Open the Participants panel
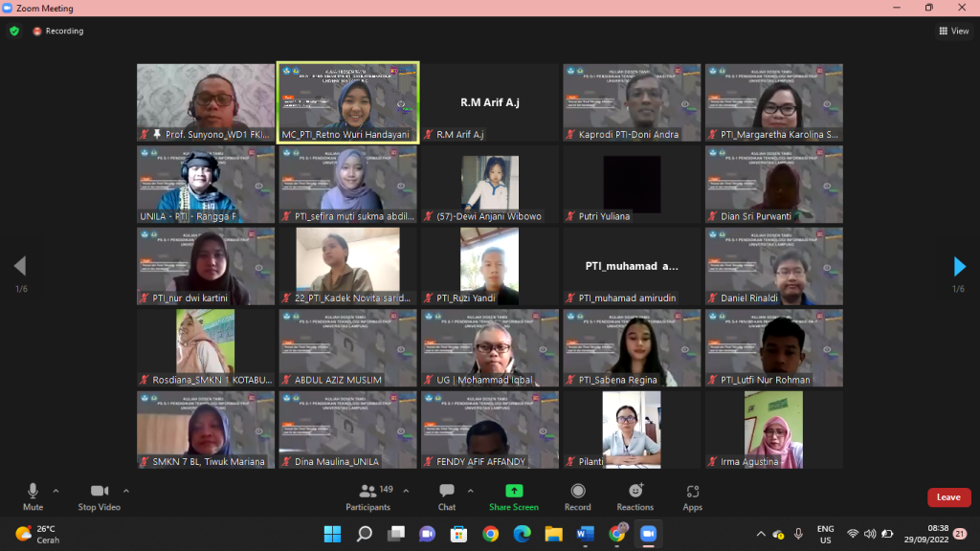The height and width of the screenshot is (551, 980). (367, 496)
